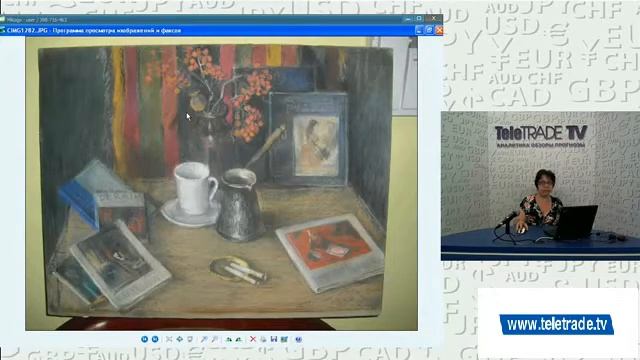Start the slideshow from the toolbar
Screen dimensions: 640x360
click(x=190, y=339)
